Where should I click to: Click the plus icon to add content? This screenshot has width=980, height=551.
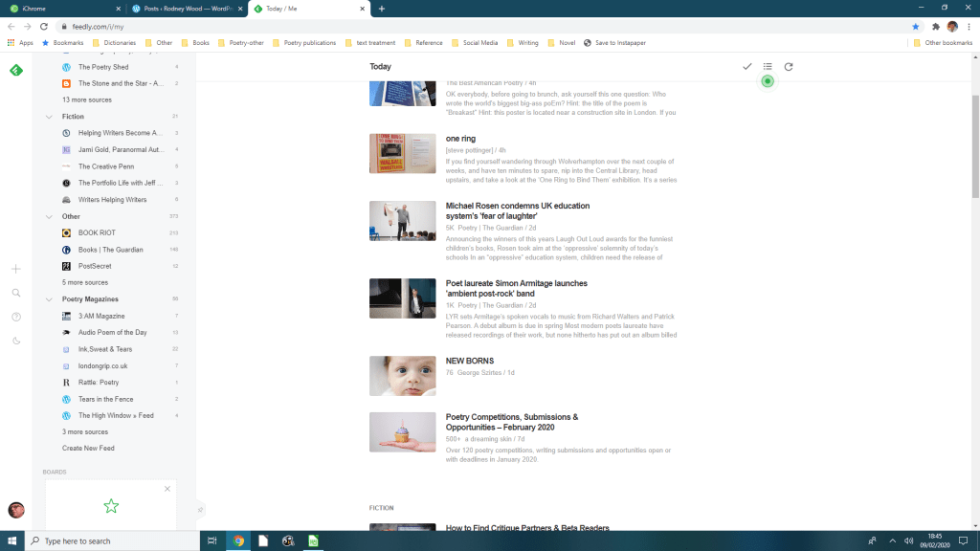click(16, 269)
